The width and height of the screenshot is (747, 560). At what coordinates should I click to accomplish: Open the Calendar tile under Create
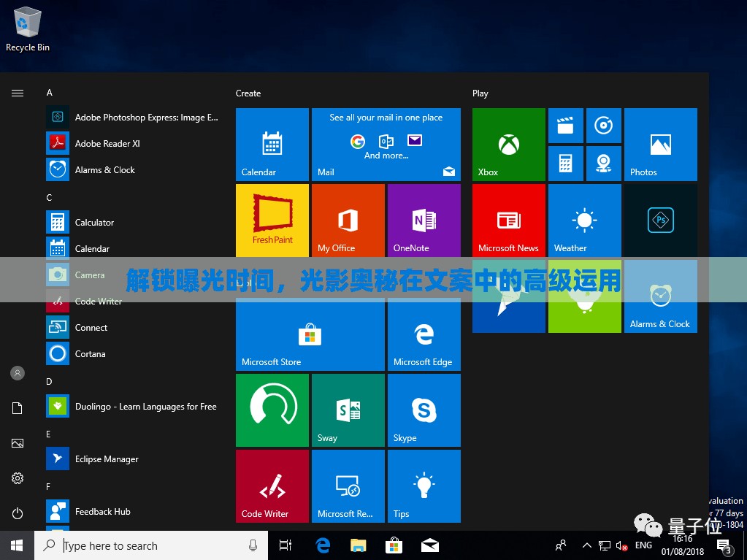pos(272,145)
